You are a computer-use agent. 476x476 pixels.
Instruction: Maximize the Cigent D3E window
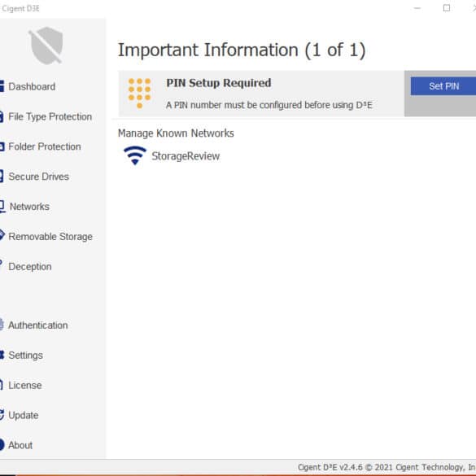click(x=447, y=8)
